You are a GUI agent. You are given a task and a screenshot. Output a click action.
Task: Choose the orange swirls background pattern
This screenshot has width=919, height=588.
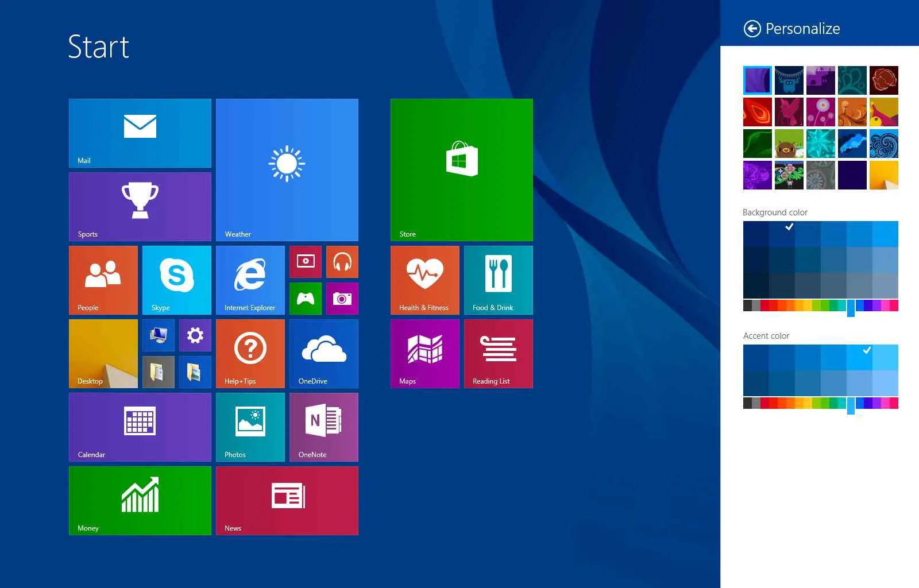(852, 112)
